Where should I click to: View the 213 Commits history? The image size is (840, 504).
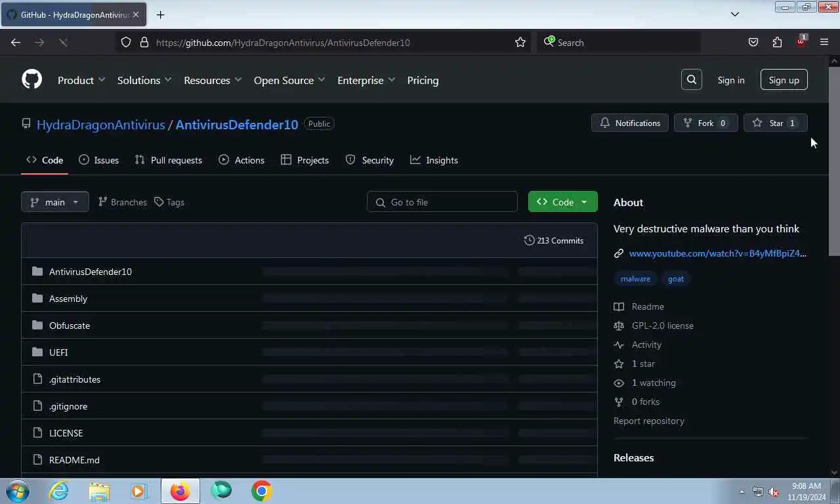[554, 240]
